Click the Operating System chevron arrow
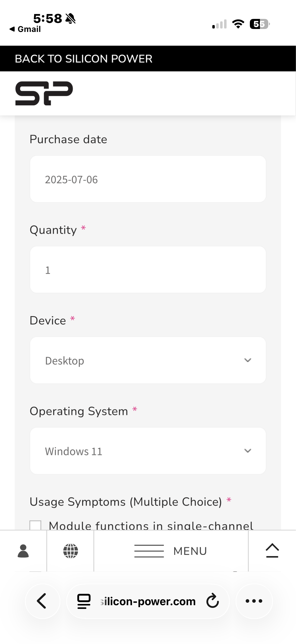The width and height of the screenshot is (296, 644). [248, 451]
